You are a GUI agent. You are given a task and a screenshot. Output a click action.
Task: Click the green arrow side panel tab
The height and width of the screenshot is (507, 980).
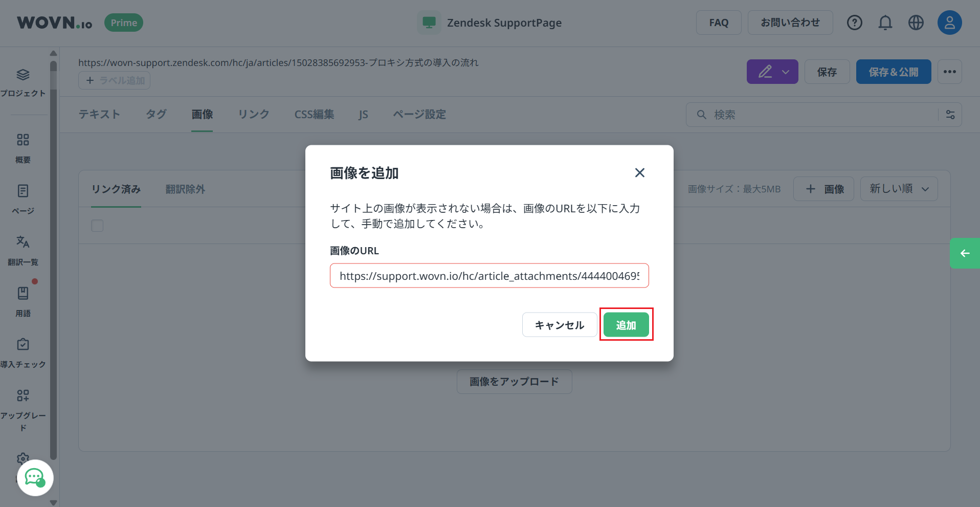[x=965, y=253]
